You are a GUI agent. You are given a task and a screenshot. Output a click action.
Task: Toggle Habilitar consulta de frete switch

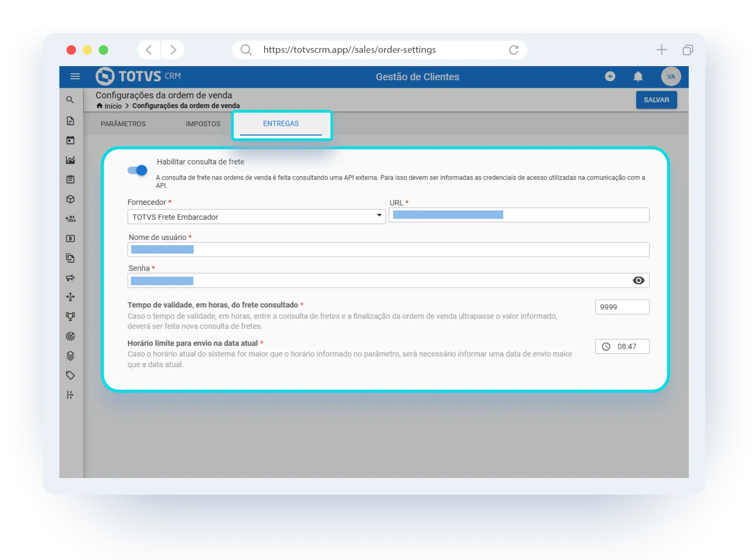(137, 170)
